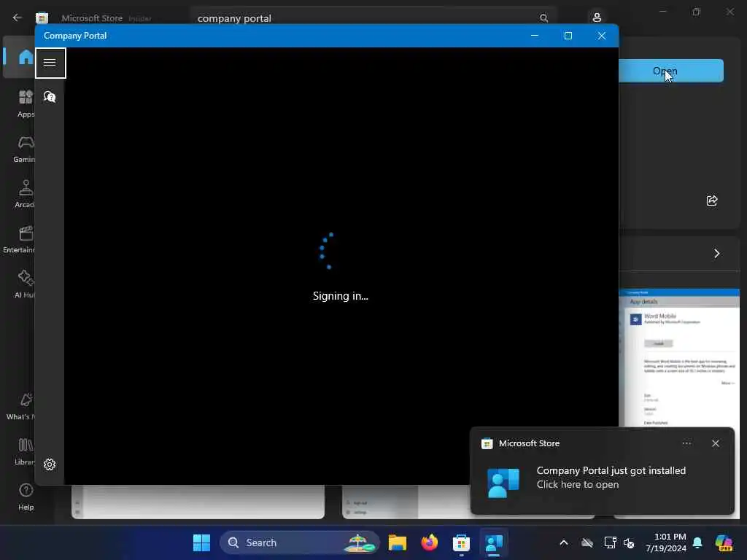The width and height of the screenshot is (747, 560).
Task: Open What's New in Microsoft Store
Action: tap(22, 406)
